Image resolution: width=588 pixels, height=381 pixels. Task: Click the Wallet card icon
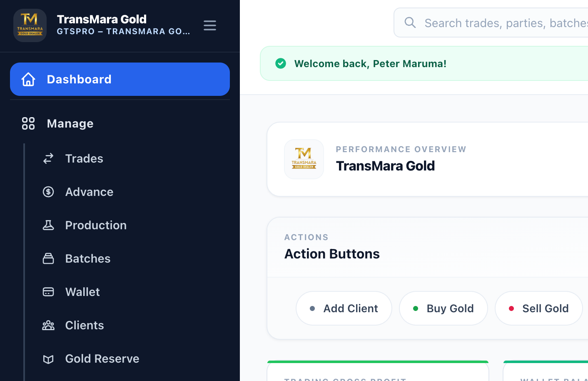click(48, 292)
